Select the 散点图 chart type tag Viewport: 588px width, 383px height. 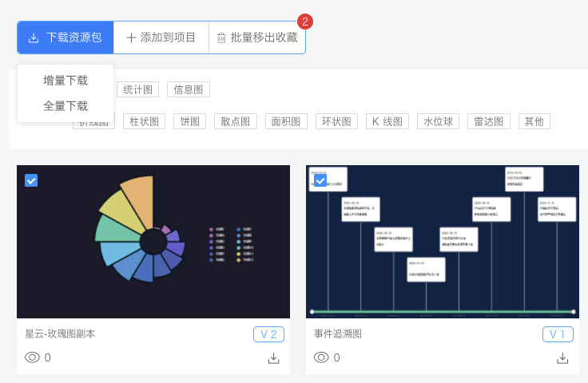tap(236, 121)
